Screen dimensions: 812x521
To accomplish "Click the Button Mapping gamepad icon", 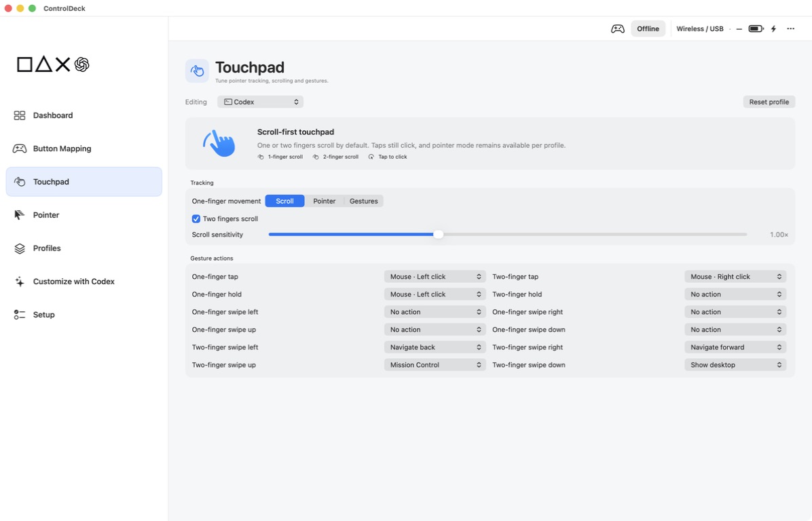I will click(20, 149).
